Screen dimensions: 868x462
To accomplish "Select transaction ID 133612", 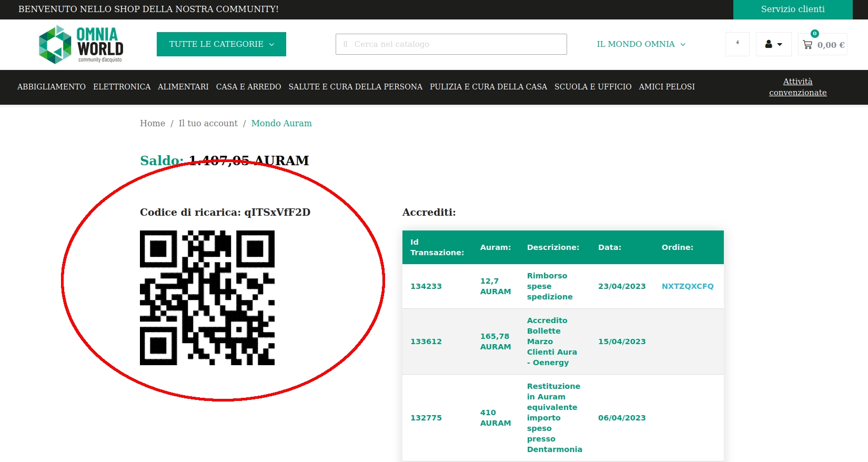I will pyautogui.click(x=426, y=342).
